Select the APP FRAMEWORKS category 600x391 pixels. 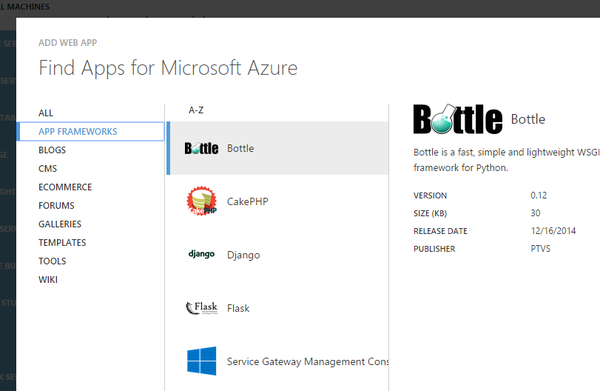[92, 132]
